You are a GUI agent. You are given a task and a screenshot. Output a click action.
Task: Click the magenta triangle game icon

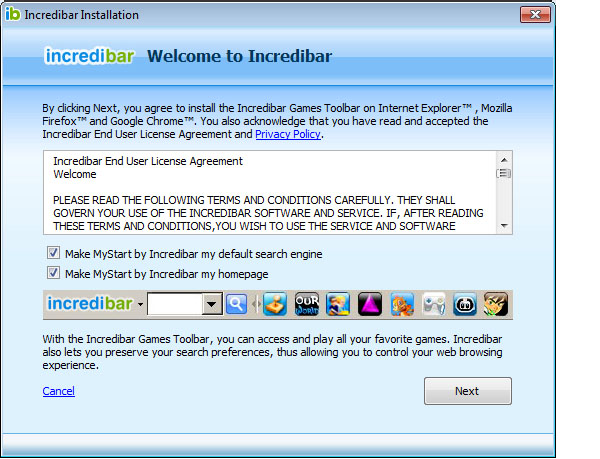click(x=370, y=304)
